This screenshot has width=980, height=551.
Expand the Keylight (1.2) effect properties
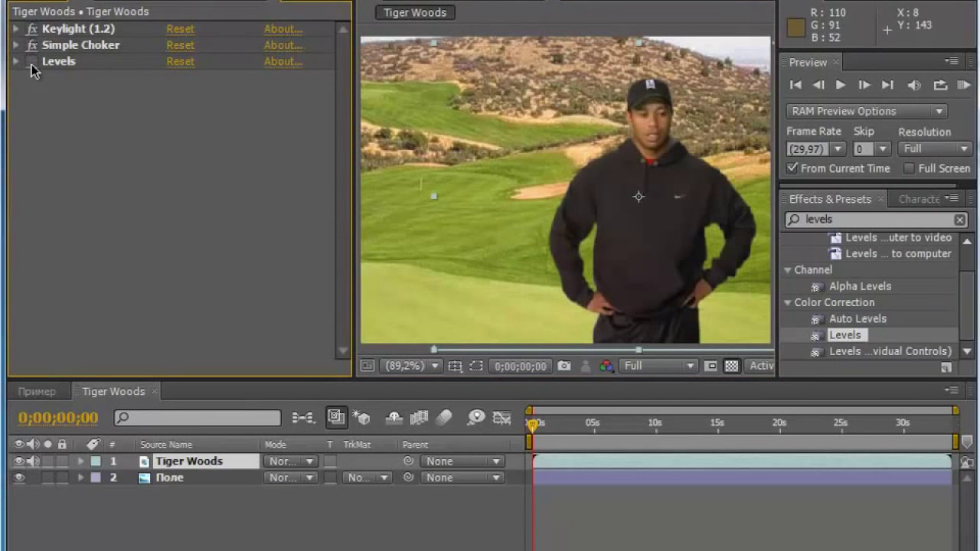16,29
